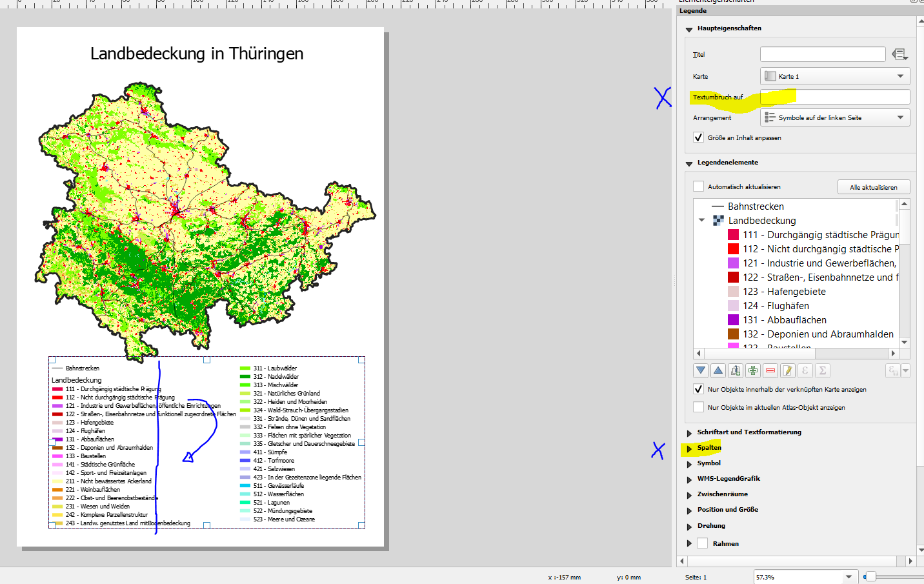The height and width of the screenshot is (584, 924).
Task: Open the Arrangement dropdown
Action: (835, 117)
